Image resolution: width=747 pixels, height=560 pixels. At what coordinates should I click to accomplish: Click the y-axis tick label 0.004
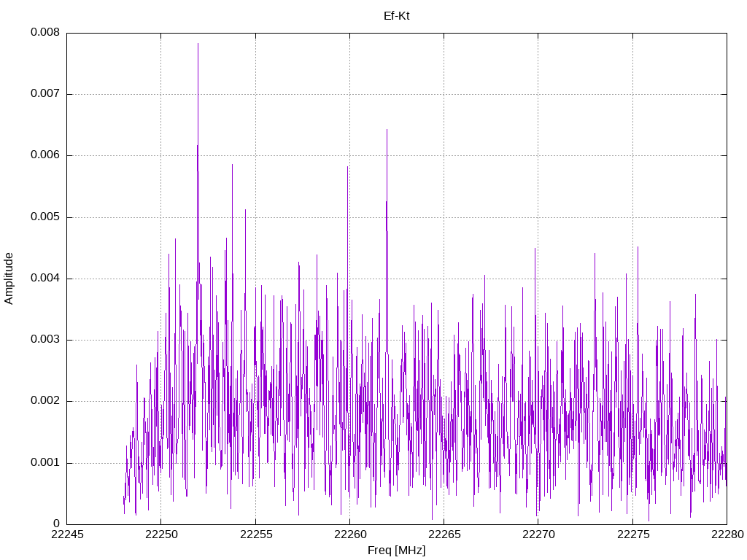[45, 278]
